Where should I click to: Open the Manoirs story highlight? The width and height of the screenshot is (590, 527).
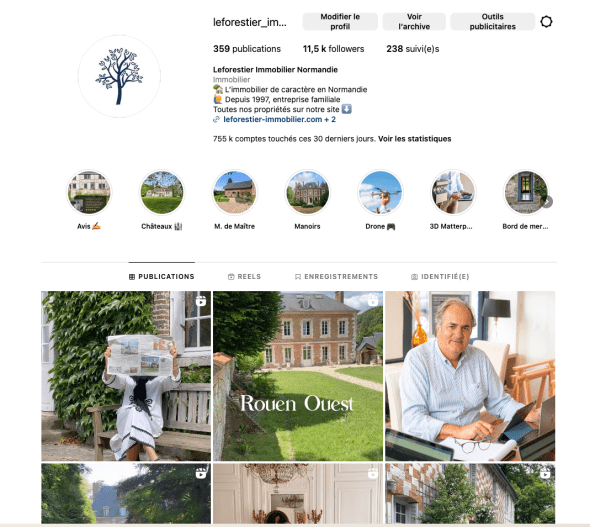pos(307,192)
